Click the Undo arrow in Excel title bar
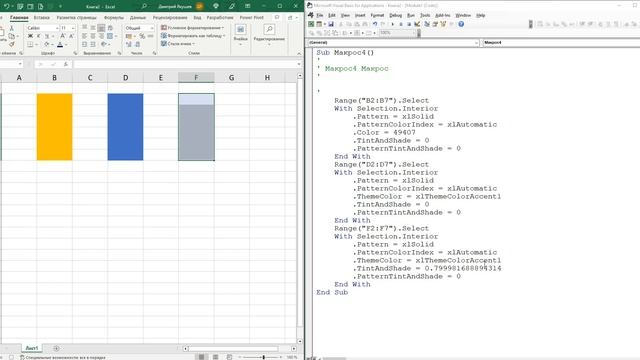Image resolution: width=640 pixels, height=360 pixels. (7, 6)
